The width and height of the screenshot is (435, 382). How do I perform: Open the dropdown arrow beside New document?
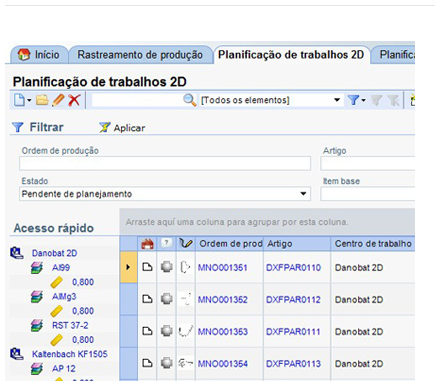[x=29, y=100]
